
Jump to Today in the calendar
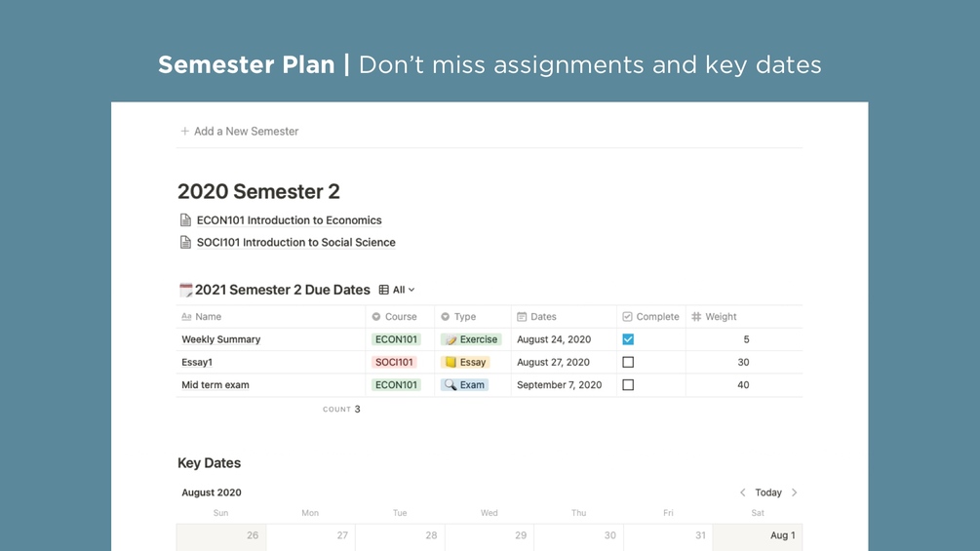pos(768,492)
